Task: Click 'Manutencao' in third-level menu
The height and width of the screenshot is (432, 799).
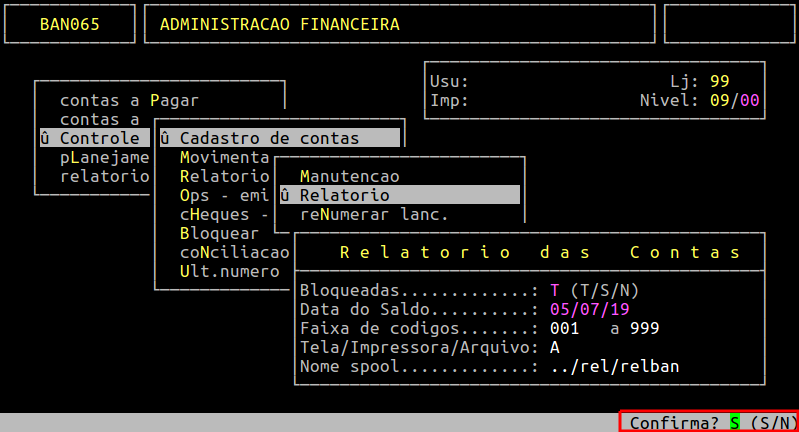Action: click(349, 176)
